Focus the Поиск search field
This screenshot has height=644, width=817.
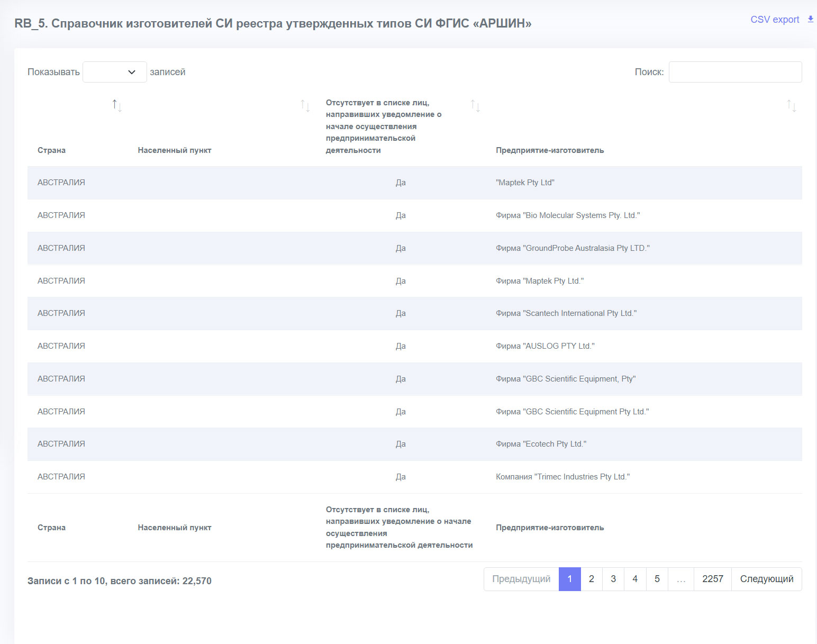(x=735, y=72)
